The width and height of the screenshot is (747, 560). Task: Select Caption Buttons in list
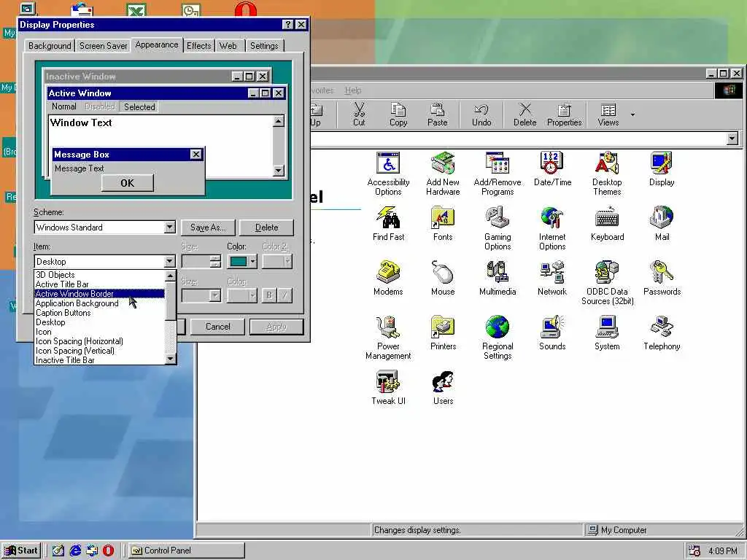coord(99,313)
